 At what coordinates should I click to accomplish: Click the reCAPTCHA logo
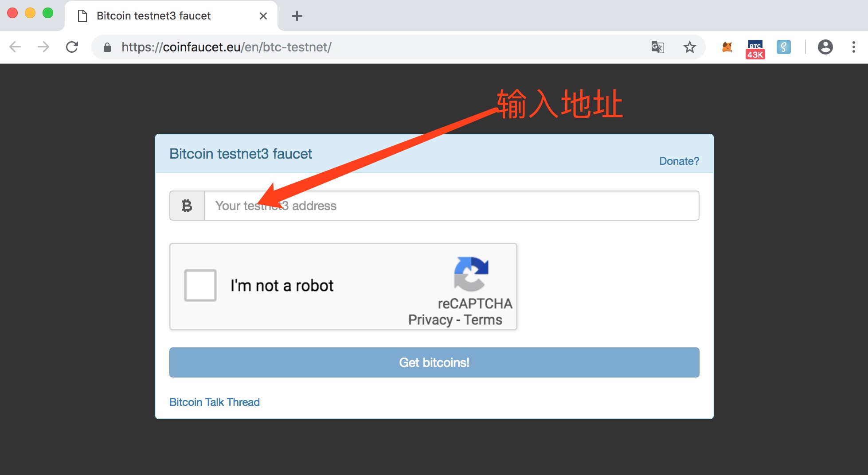click(471, 274)
